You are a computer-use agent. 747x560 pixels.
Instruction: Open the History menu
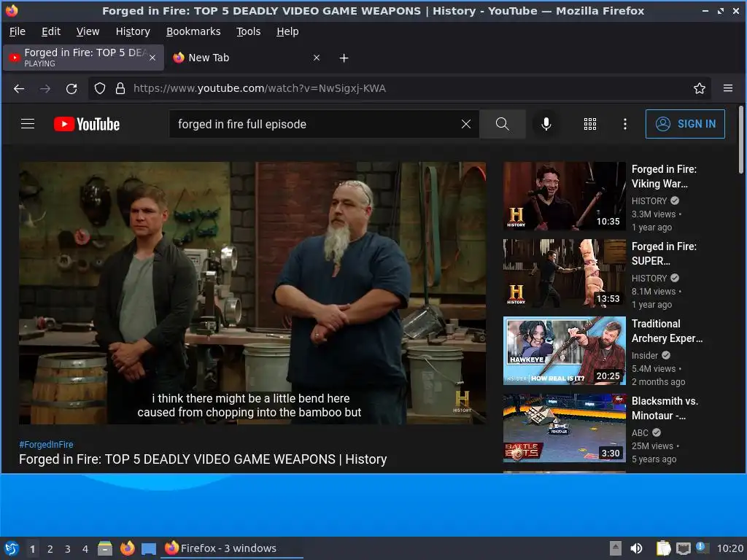(133, 31)
